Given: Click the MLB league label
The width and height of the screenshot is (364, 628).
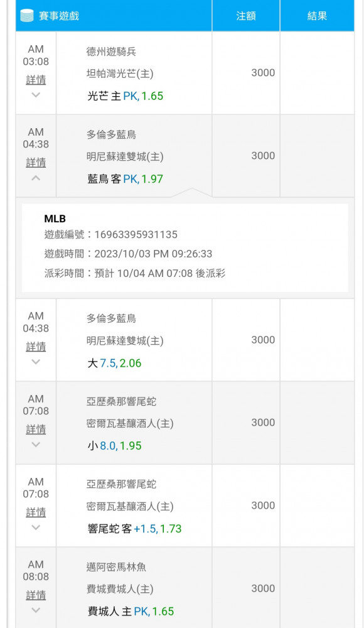Looking at the screenshot, I should click(x=55, y=219).
